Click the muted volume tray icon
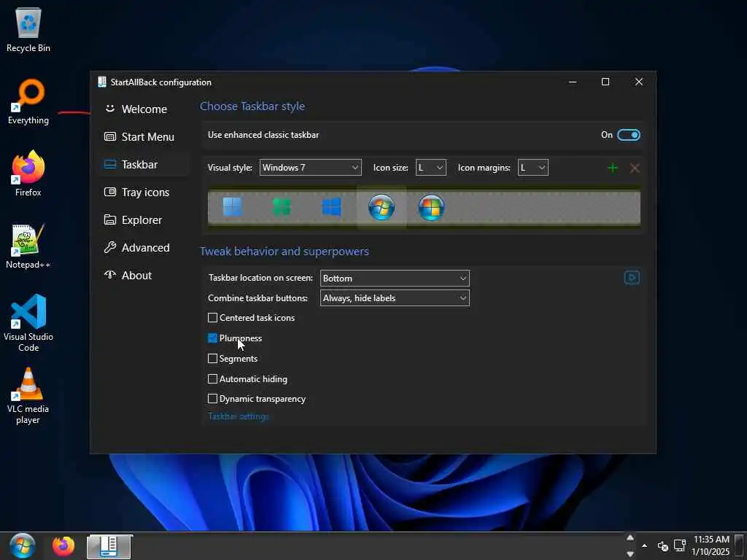The height and width of the screenshot is (560, 747). [662, 545]
